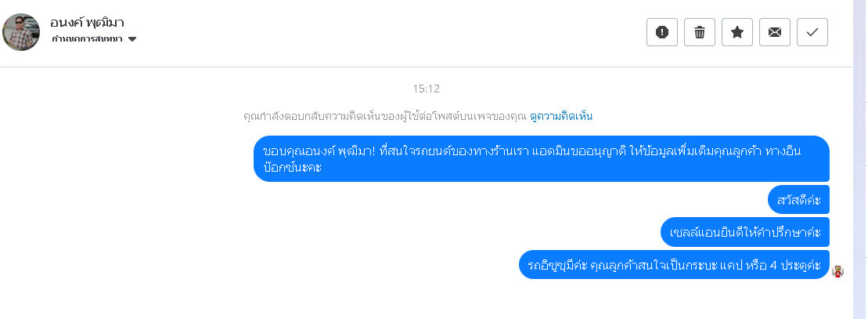Mark conversation as spam with exclamation icon
The image size is (868, 319).
click(662, 32)
